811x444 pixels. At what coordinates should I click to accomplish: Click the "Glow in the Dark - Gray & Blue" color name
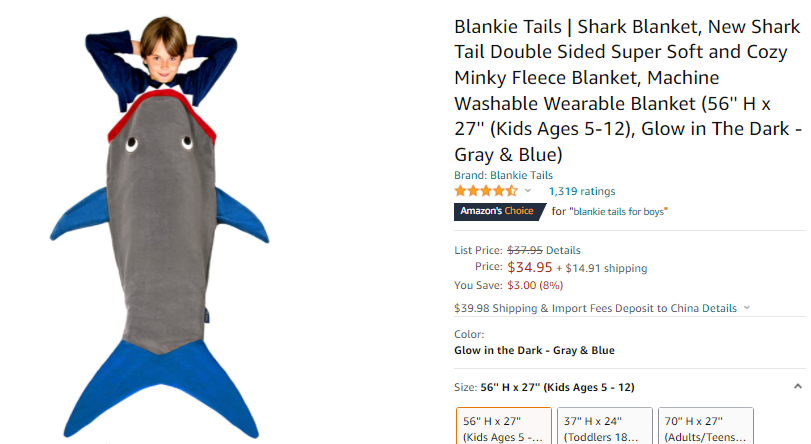coord(534,350)
